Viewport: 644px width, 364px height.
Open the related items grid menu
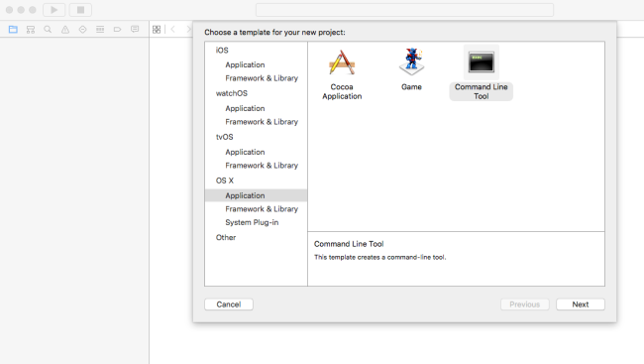click(x=157, y=29)
